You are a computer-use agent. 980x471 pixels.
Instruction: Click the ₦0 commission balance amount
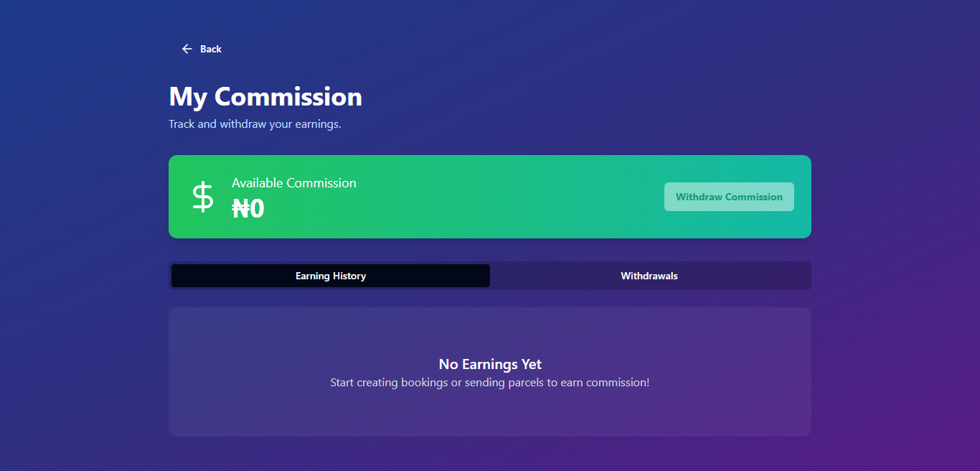coord(248,209)
